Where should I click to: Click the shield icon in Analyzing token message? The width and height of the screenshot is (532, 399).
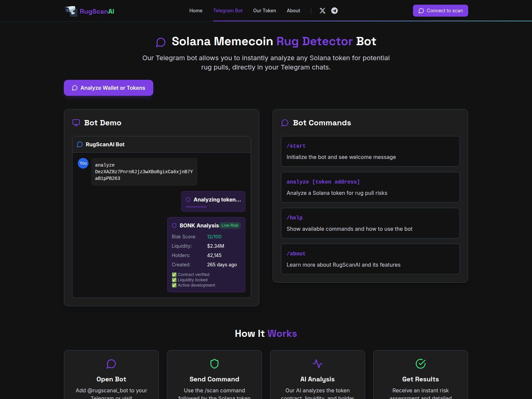[x=188, y=199]
